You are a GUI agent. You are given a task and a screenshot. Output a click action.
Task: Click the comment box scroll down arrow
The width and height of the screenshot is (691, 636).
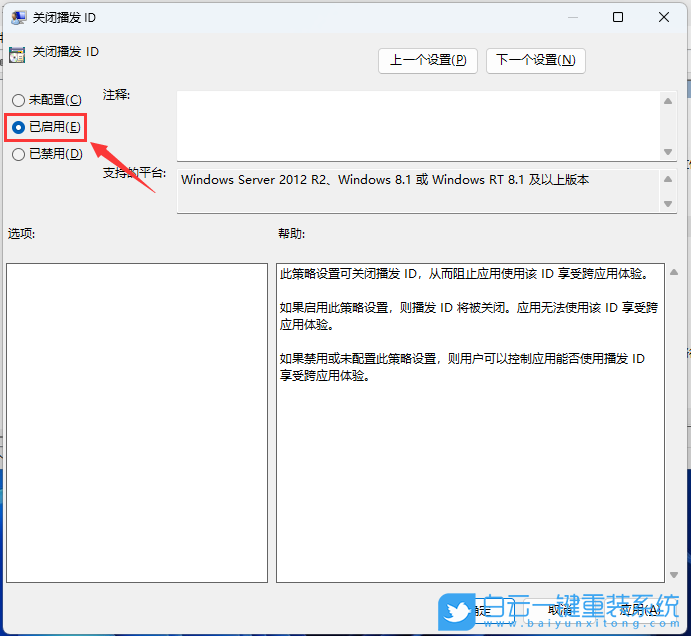click(668, 152)
